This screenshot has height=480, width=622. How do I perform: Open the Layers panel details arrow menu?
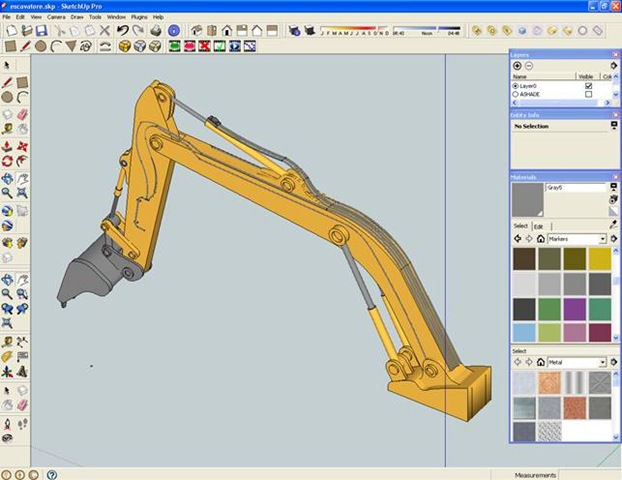pyautogui.click(x=613, y=65)
